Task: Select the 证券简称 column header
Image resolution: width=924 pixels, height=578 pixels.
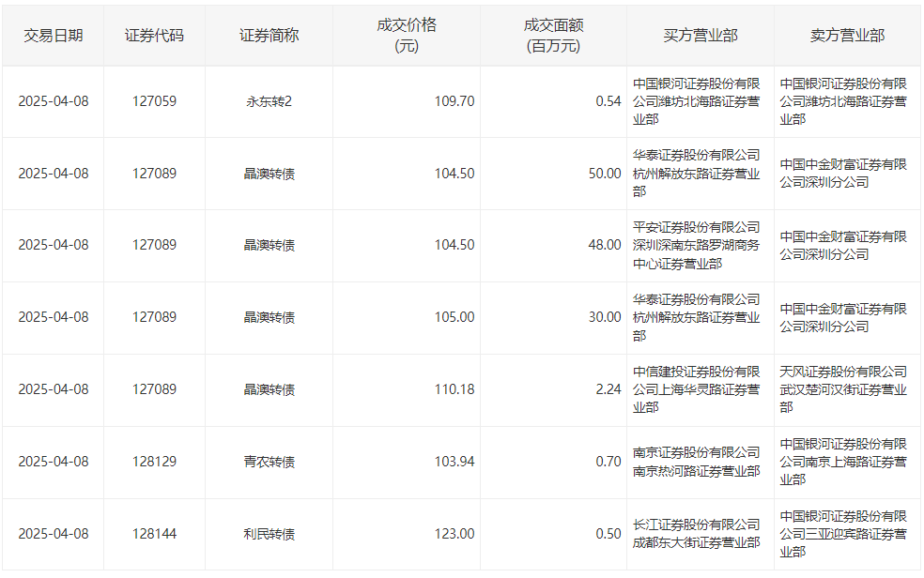Action: (x=269, y=36)
